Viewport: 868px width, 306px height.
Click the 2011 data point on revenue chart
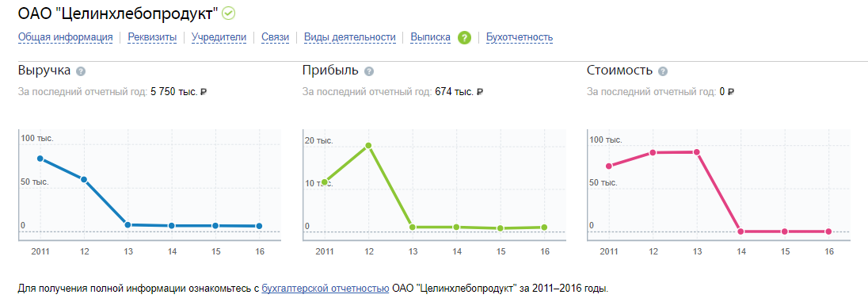click(40, 159)
